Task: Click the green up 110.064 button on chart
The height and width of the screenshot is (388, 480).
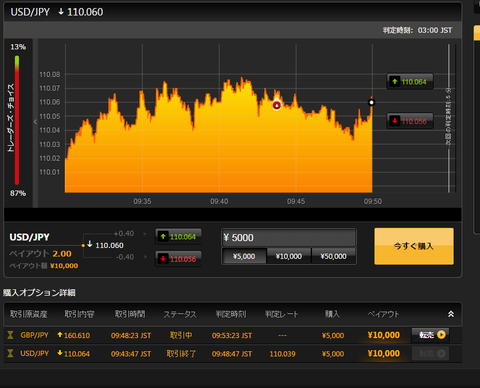Action: pos(410,82)
